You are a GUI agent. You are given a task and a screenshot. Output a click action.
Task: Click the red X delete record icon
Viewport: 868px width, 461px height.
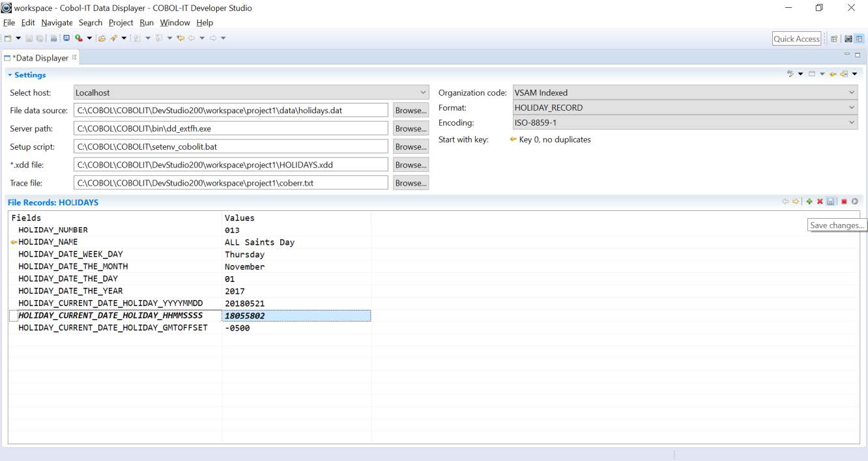[x=820, y=202]
